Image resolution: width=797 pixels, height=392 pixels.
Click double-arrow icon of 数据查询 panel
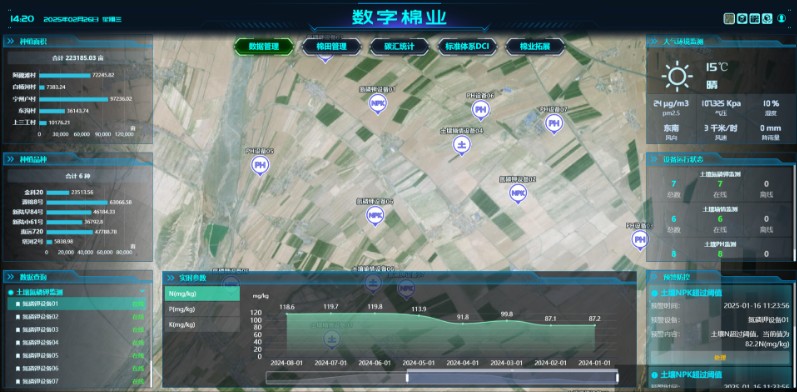point(10,277)
